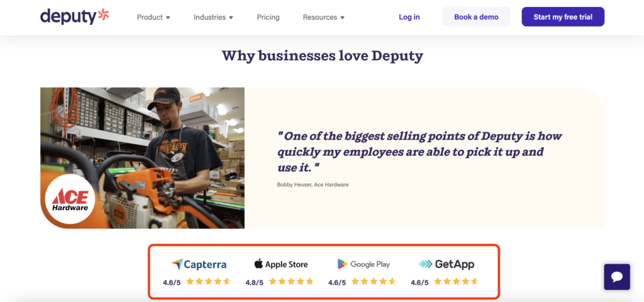This screenshot has height=302, width=644.
Task: Expand the Product dropdown menu
Action: [x=153, y=17]
